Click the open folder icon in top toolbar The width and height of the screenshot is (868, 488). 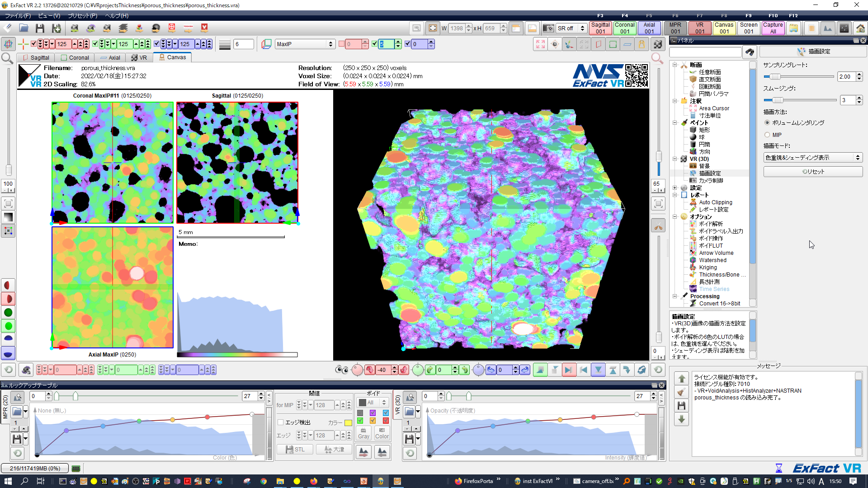point(24,28)
